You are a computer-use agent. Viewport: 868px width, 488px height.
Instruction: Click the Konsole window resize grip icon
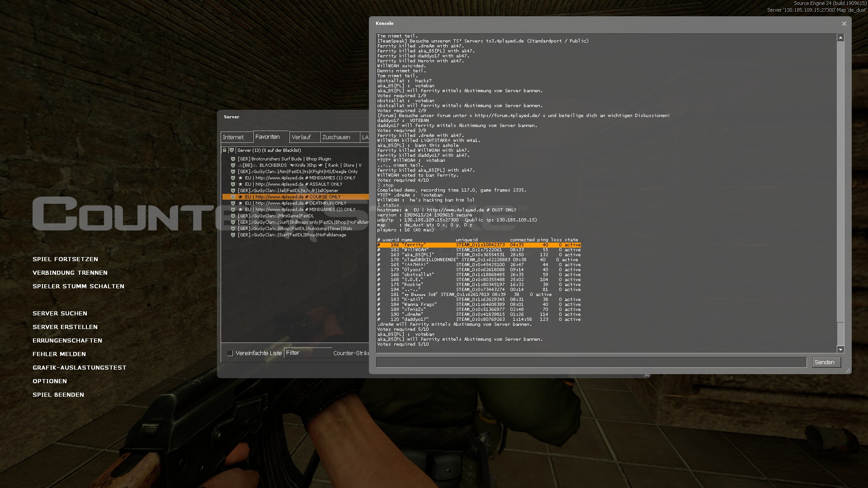point(847,370)
